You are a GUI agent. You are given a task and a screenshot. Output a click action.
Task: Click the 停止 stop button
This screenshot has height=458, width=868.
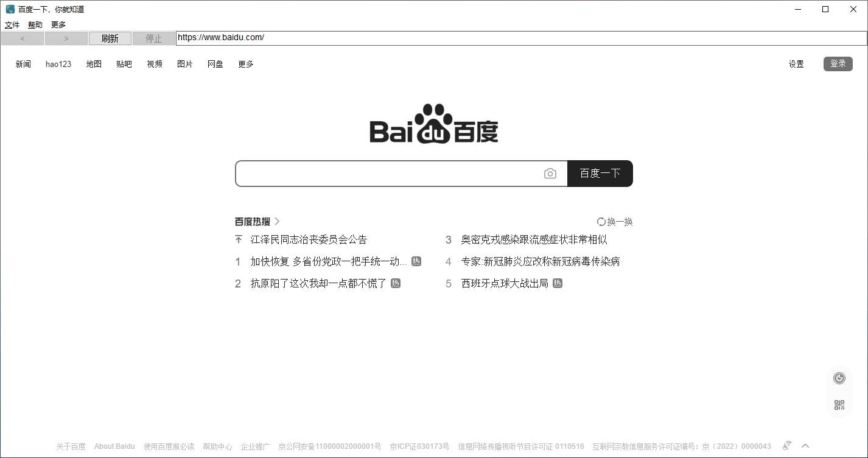tap(154, 38)
